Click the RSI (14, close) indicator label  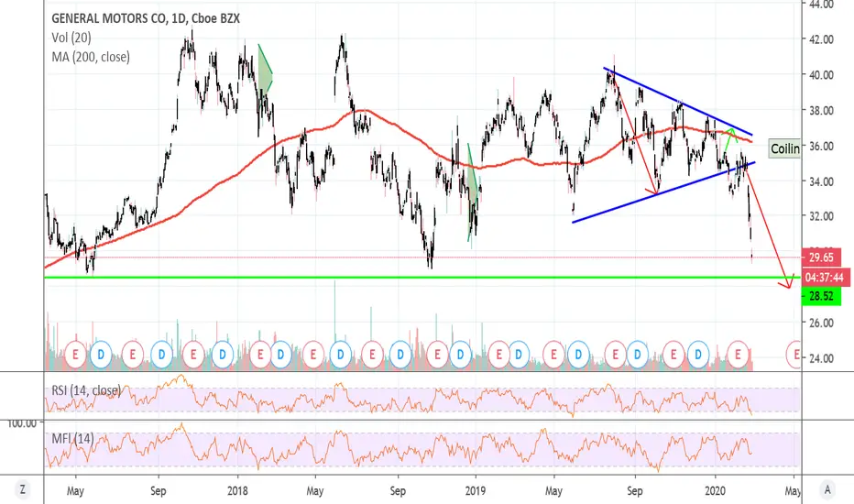pos(86,390)
